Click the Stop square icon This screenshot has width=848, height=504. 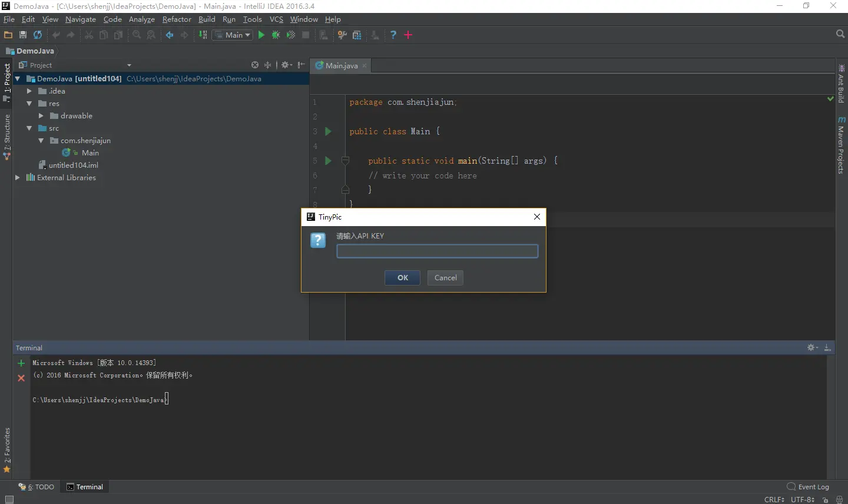click(306, 35)
